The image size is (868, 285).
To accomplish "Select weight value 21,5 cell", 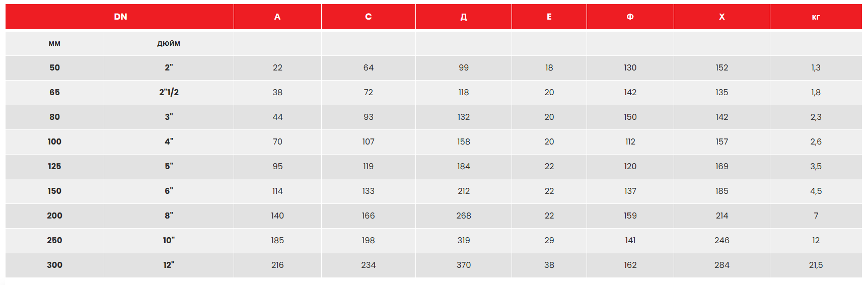I will click(x=816, y=265).
